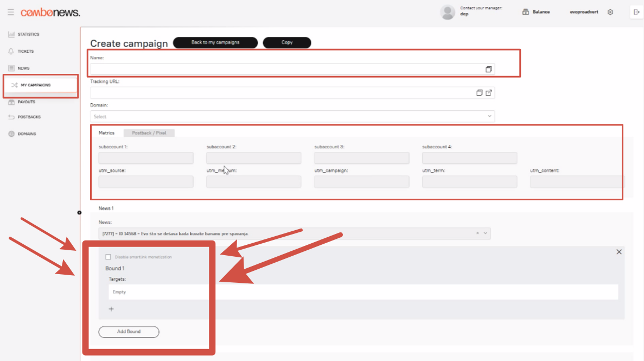The height and width of the screenshot is (361, 644).
Task: Select the Metrics tab
Action: (x=106, y=133)
